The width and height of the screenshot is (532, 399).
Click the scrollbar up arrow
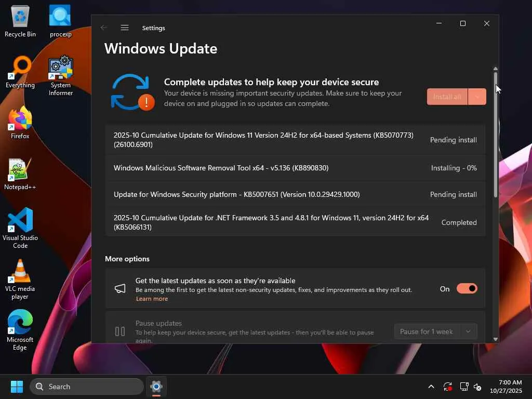[x=495, y=69]
